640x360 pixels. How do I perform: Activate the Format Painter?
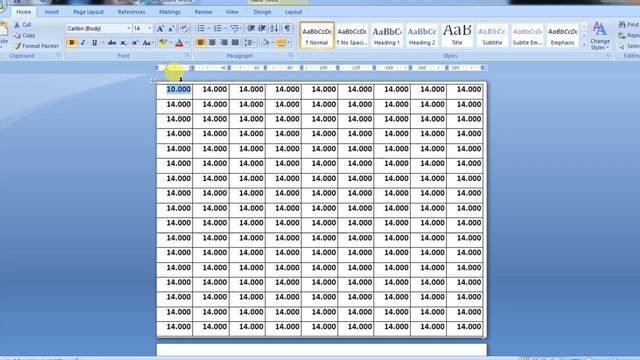click(36, 46)
